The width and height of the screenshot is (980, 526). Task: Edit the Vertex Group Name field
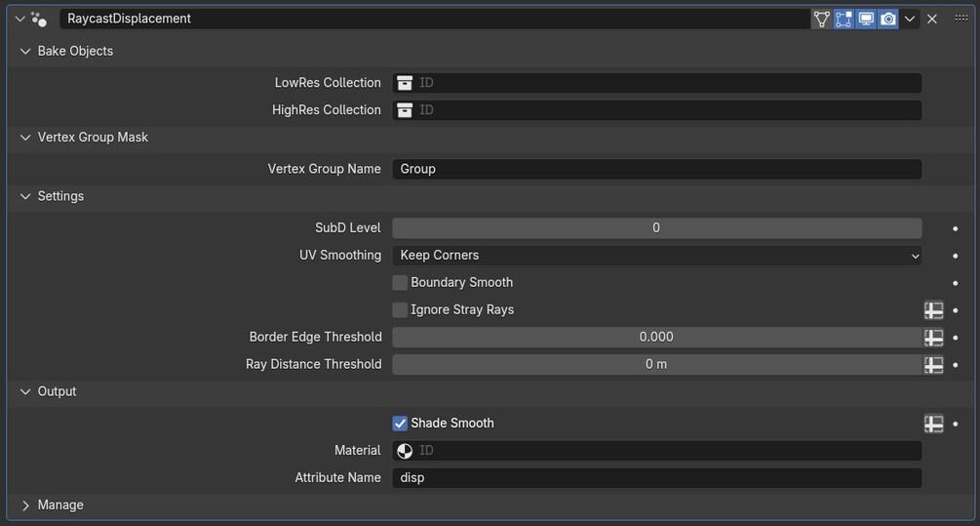tap(657, 169)
